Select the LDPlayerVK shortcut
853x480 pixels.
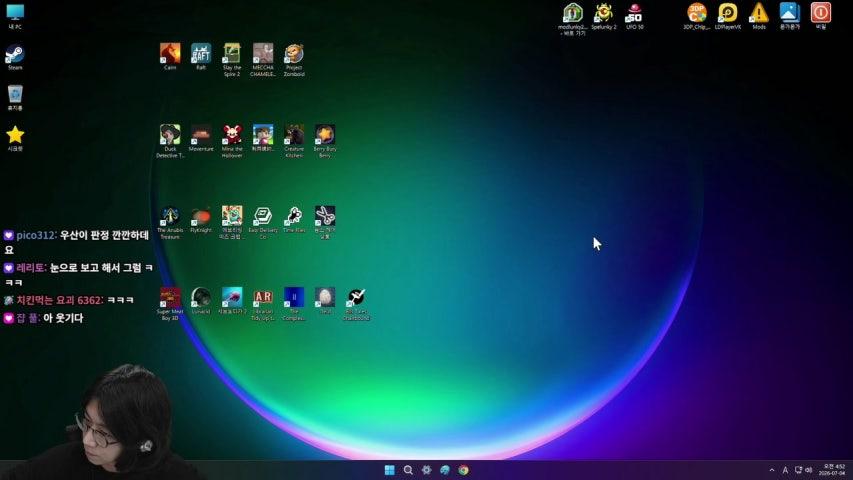727,16
